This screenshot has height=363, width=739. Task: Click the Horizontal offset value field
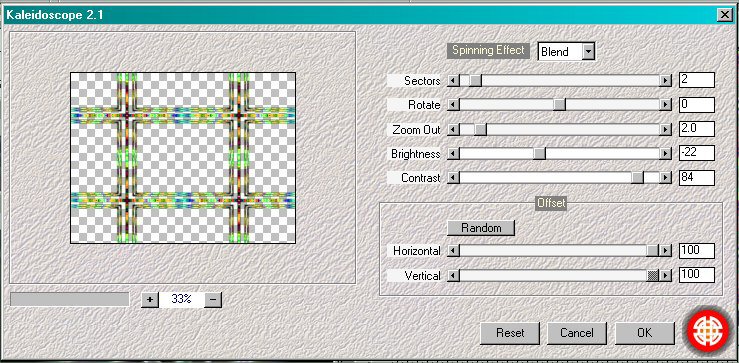pyautogui.click(x=697, y=251)
